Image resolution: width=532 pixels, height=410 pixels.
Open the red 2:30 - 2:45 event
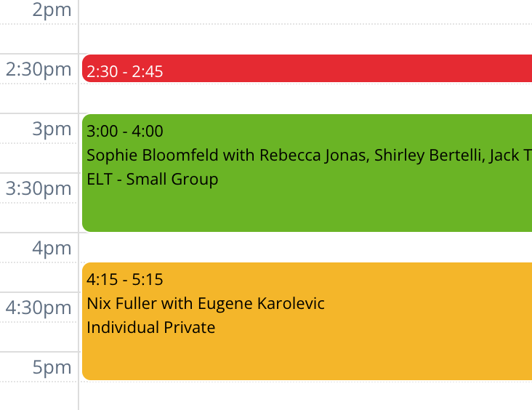pyautogui.click(x=305, y=69)
